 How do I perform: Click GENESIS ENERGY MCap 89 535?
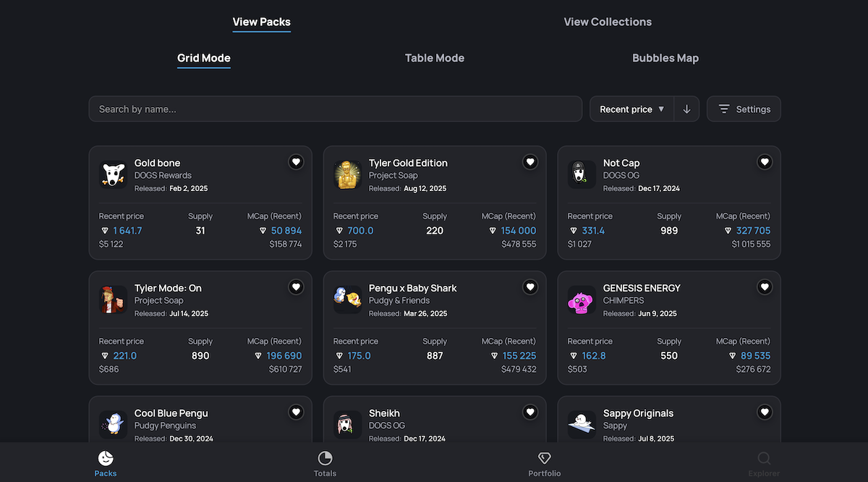click(756, 356)
